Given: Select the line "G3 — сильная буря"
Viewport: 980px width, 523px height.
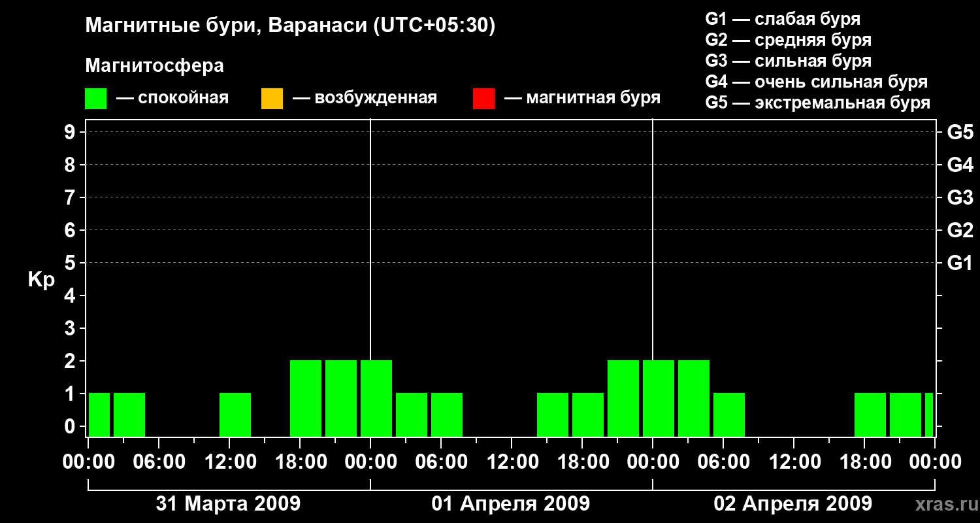Looking at the screenshot, I should (x=789, y=61).
